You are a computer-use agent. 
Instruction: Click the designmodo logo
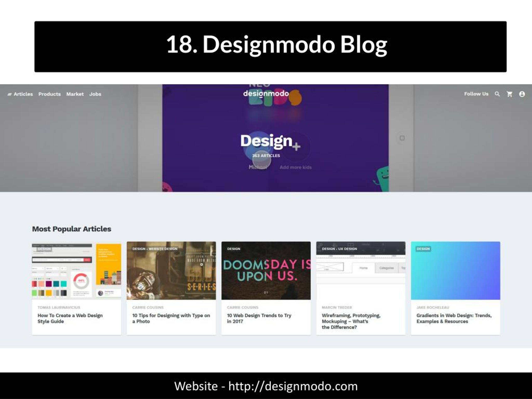pos(266,94)
